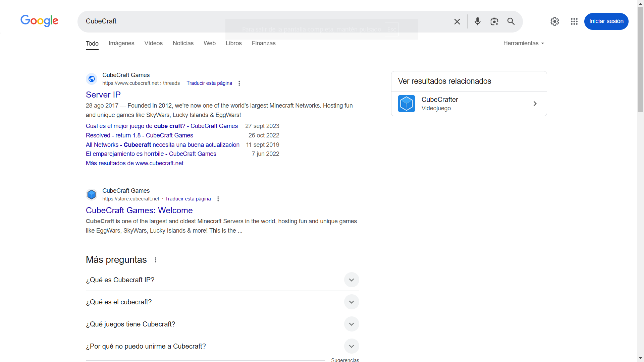The width and height of the screenshot is (644, 362).
Task: Click the Google logo
Action: (x=39, y=21)
